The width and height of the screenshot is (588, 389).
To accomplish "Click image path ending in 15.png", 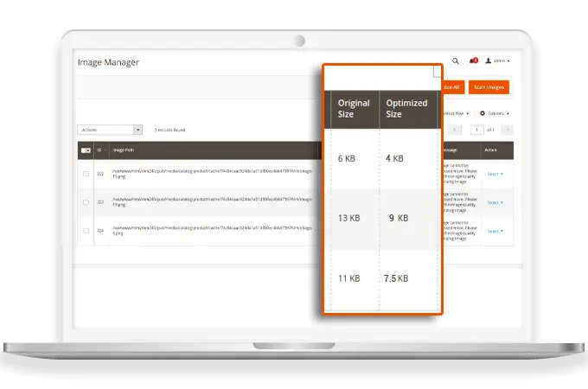I will click(x=213, y=174).
